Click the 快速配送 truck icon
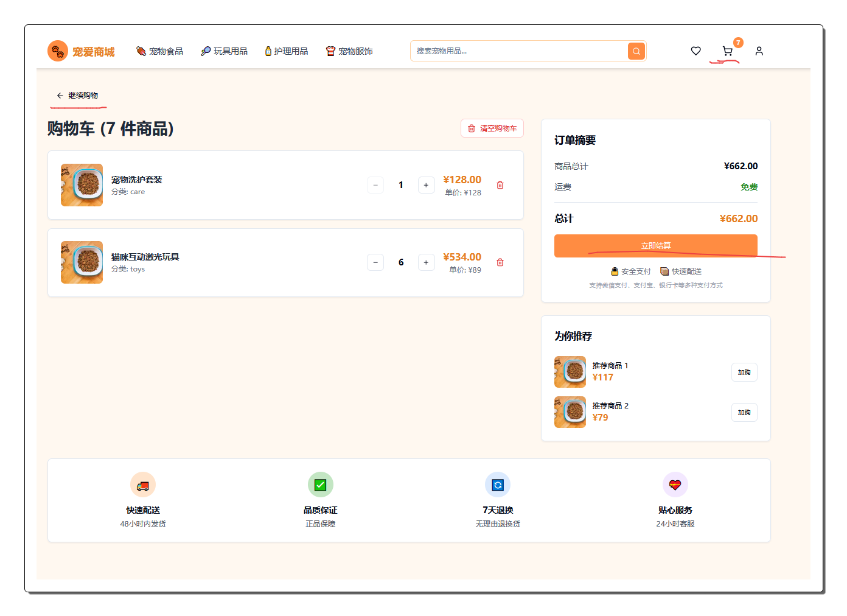This screenshot has width=847, height=616. point(143,485)
